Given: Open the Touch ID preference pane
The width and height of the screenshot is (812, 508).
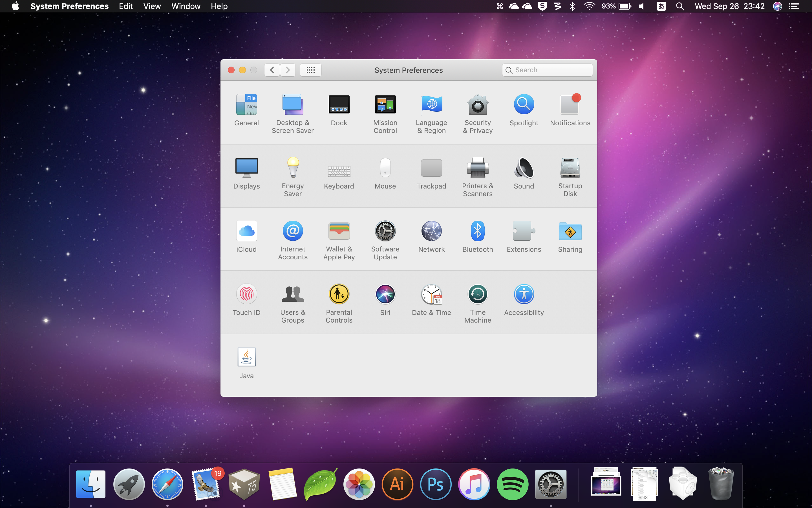Looking at the screenshot, I should (246, 300).
